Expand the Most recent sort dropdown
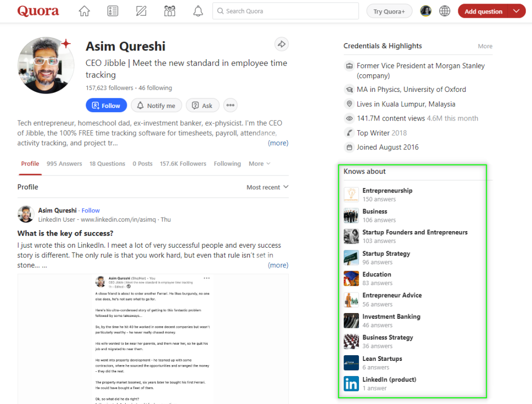This screenshot has width=532, height=404. 267,187
